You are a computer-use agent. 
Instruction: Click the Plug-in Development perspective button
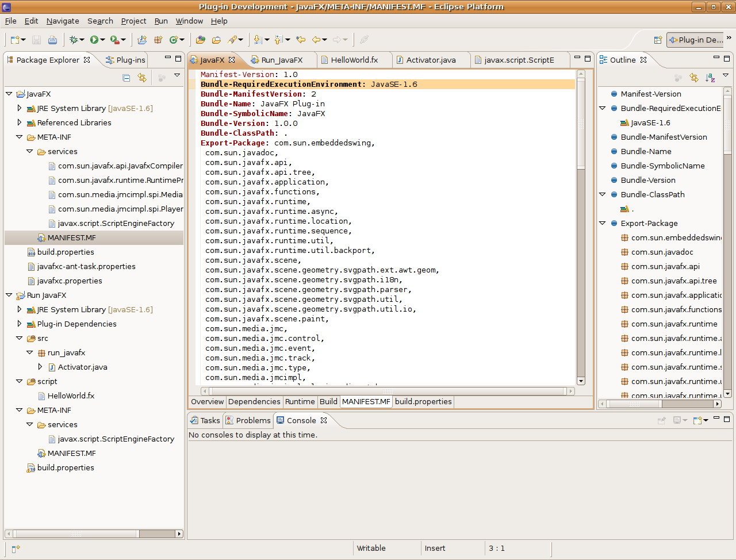coord(696,40)
